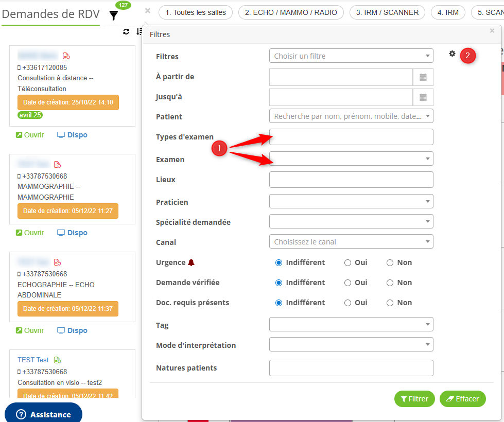The image size is (504, 422).
Task: Click the funnel filter icon beside Demandes de RDV
Action: [114, 16]
